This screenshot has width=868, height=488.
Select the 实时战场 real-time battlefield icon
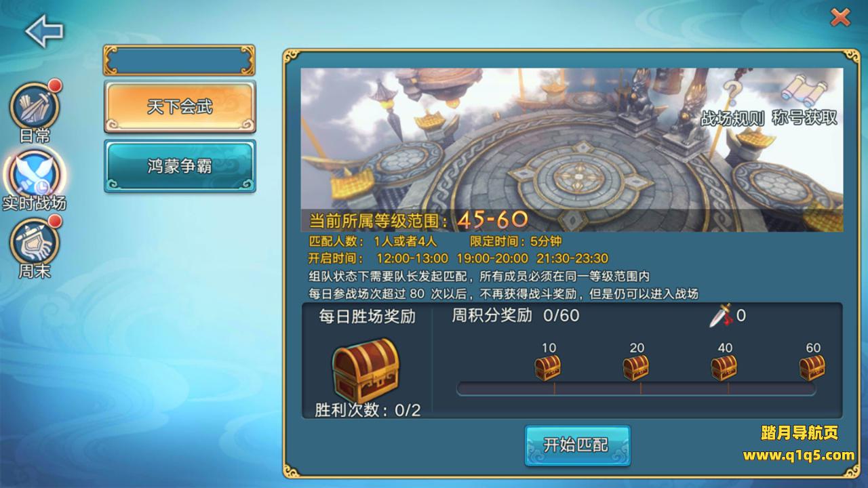coord(35,172)
